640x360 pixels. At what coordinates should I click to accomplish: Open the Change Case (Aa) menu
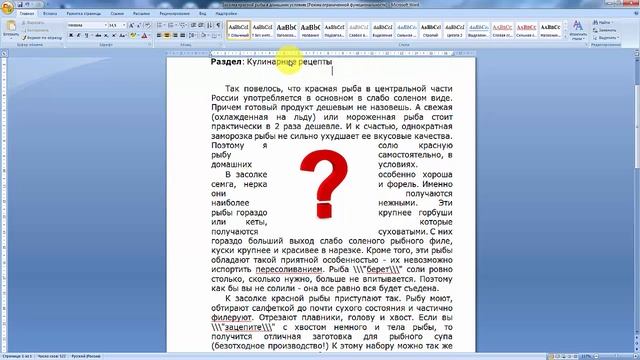click(123, 36)
